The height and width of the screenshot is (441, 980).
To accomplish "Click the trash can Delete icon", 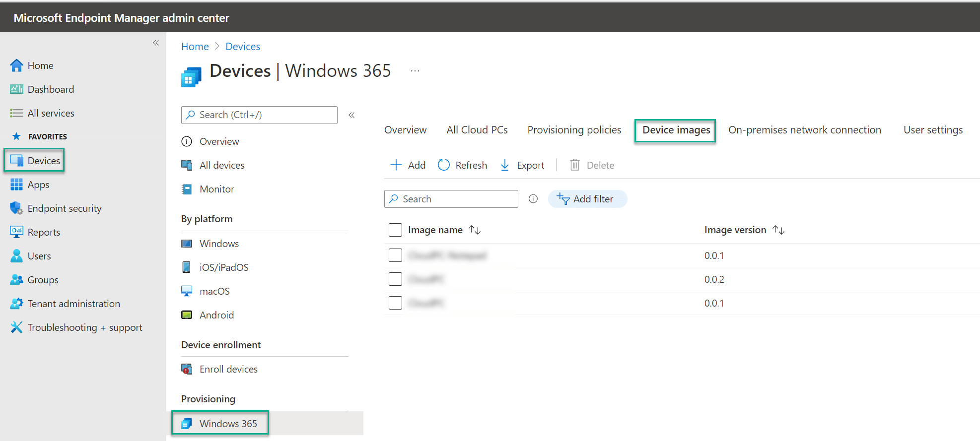I will (x=574, y=165).
